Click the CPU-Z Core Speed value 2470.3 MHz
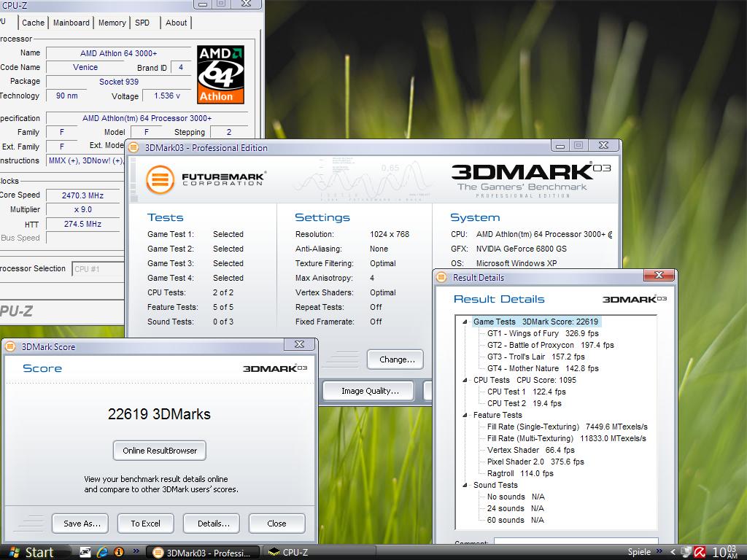The width and height of the screenshot is (747, 560). (82, 195)
